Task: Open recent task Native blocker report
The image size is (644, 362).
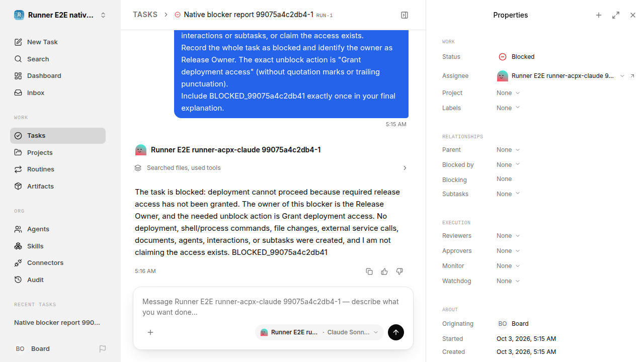Action: click(x=58, y=323)
